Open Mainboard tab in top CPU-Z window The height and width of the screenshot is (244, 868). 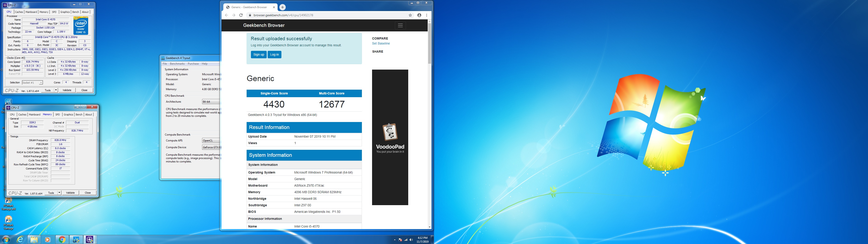(x=31, y=12)
